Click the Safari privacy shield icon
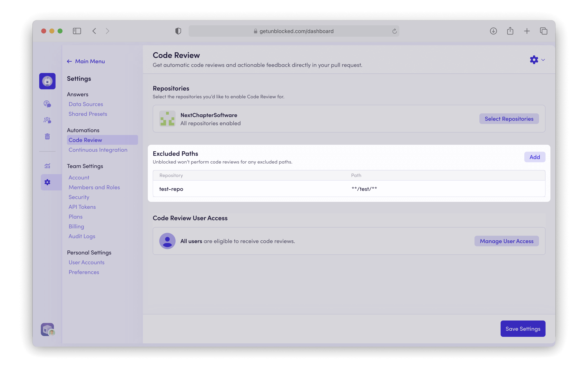Image resolution: width=588 pixels, height=367 pixels. (178, 31)
